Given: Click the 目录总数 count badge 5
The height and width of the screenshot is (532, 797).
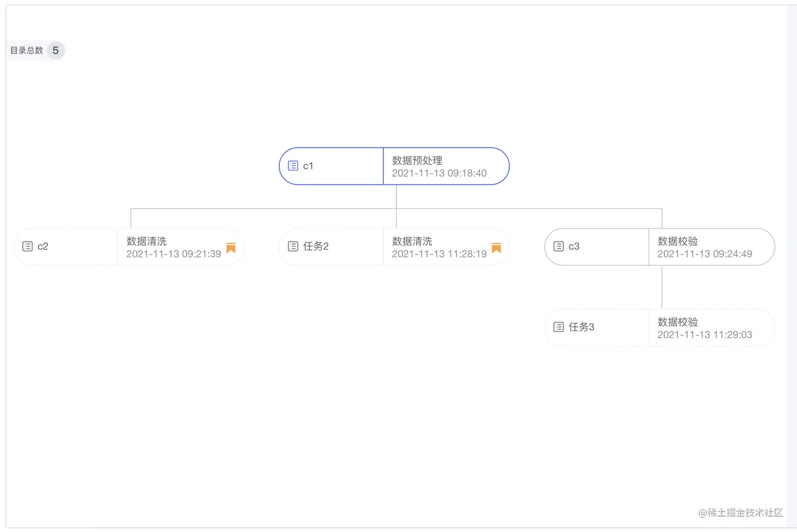Looking at the screenshot, I should pyautogui.click(x=55, y=51).
